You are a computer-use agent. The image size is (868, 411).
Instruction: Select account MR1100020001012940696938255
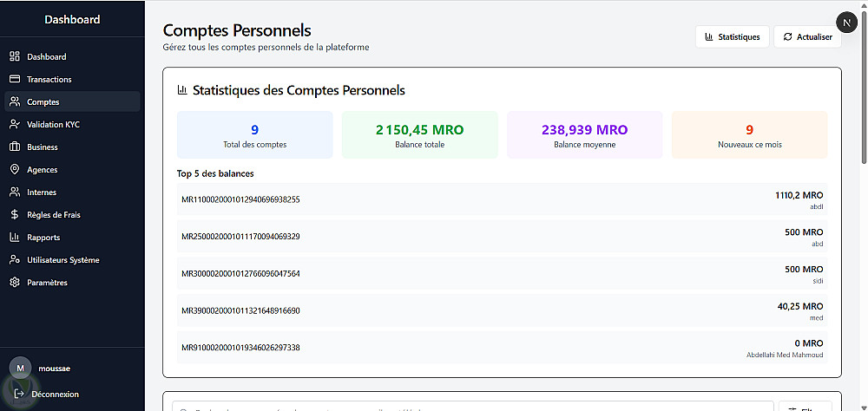click(502, 199)
